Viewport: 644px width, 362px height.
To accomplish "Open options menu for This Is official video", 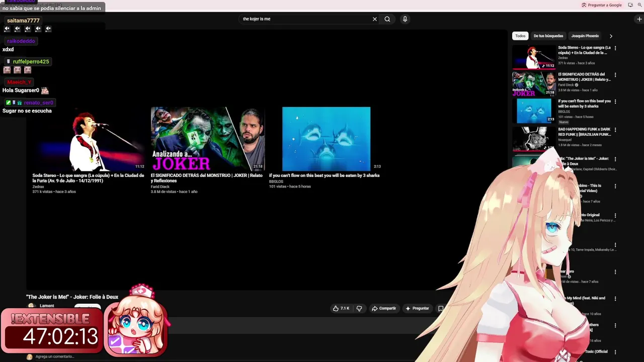I will (615, 186).
